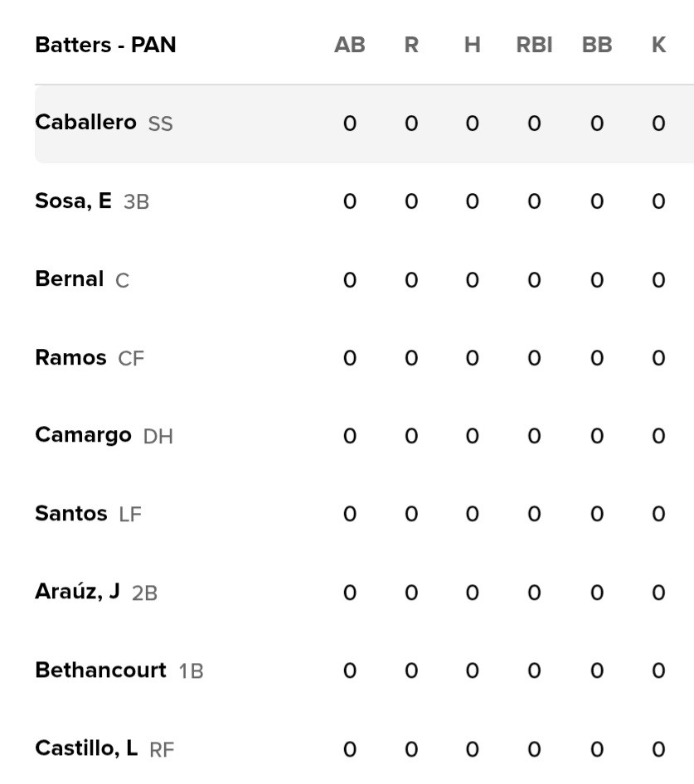The image size is (694, 784).
Task: Click Caballero's at-bats value
Action: pos(349,124)
